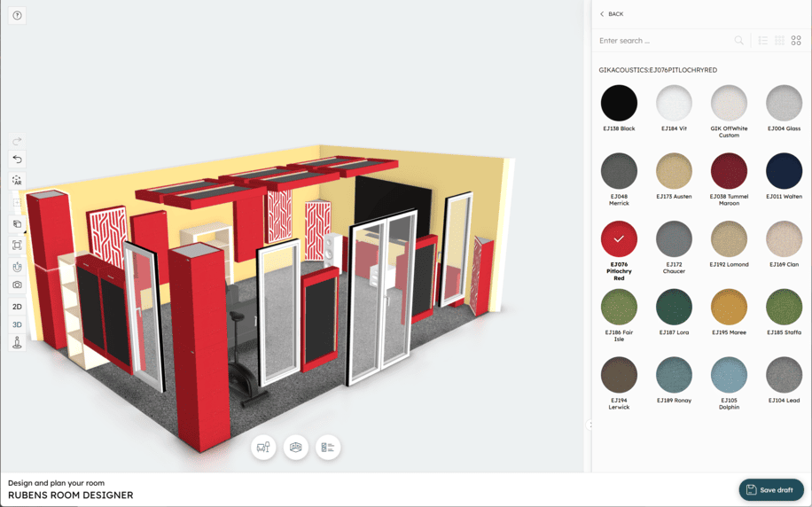Click the zoom-to-fit frame icon
This screenshot has height=507, width=812.
point(17,246)
